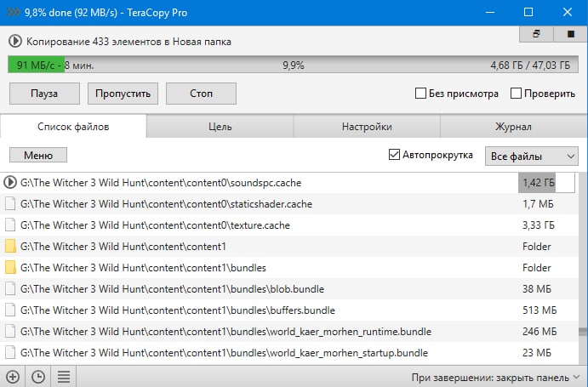Switch to the Цель tab
Image resolution: width=588 pixels, height=387 pixels.
[220, 127]
